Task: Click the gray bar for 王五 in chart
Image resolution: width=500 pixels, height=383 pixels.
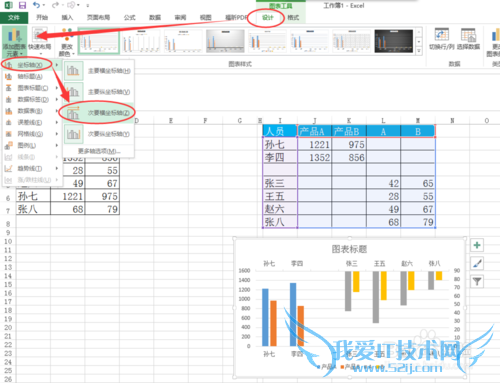Action: pos(376,297)
